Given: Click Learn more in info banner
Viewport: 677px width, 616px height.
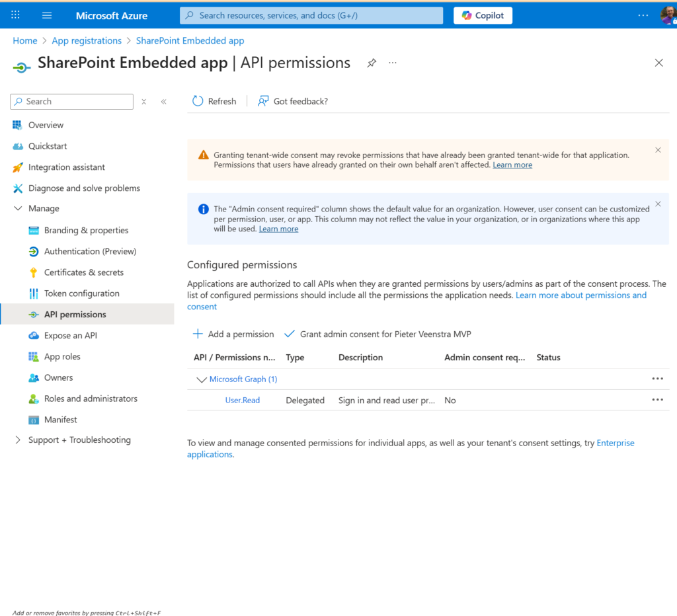Looking at the screenshot, I should click(278, 229).
